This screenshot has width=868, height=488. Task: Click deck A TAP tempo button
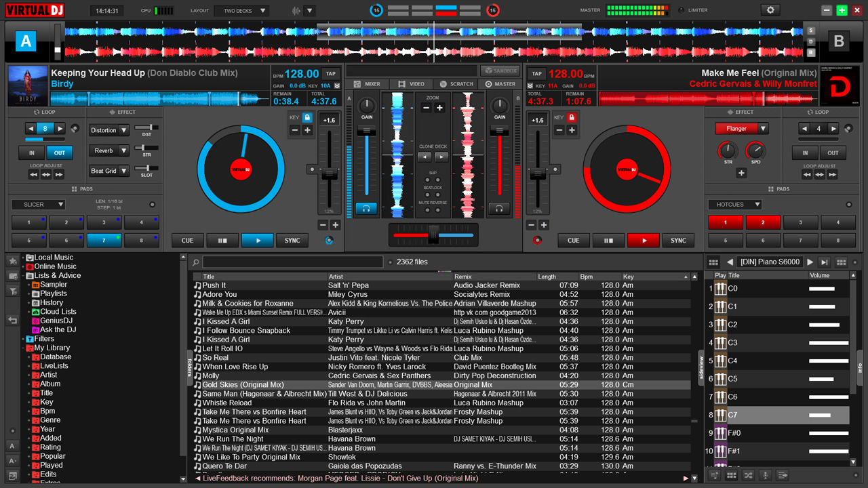tap(330, 73)
